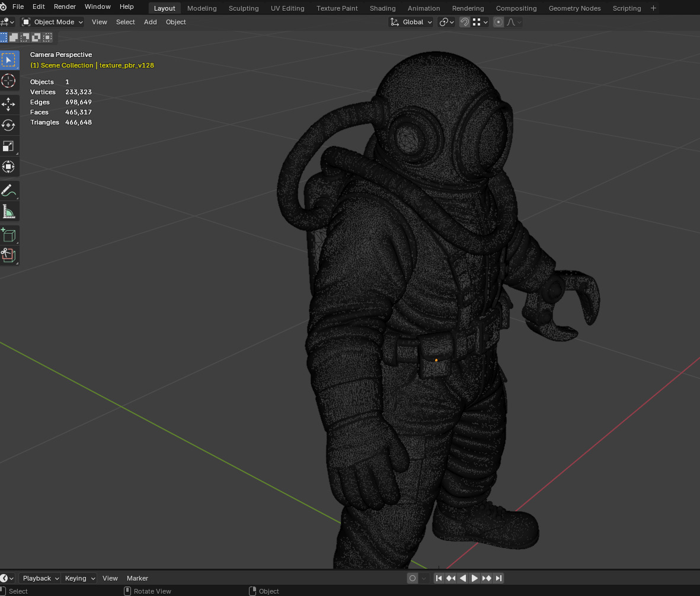
Task: Switch to the UV Editing workspace tab
Action: tap(287, 8)
